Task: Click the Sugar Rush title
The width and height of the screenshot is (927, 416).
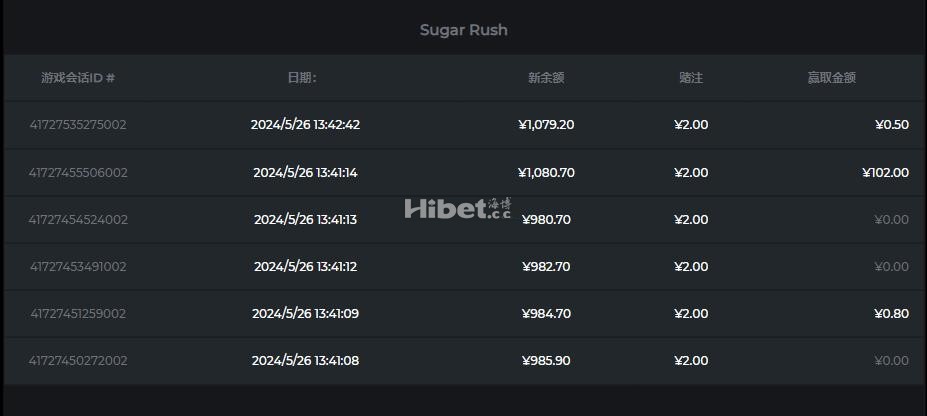Action: (464, 30)
